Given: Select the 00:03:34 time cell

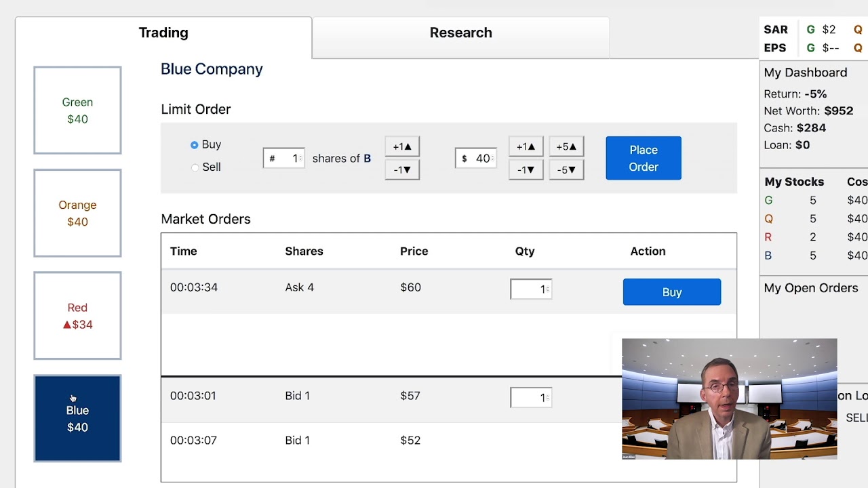Looking at the screenshot, I should (x=194, y=287).
